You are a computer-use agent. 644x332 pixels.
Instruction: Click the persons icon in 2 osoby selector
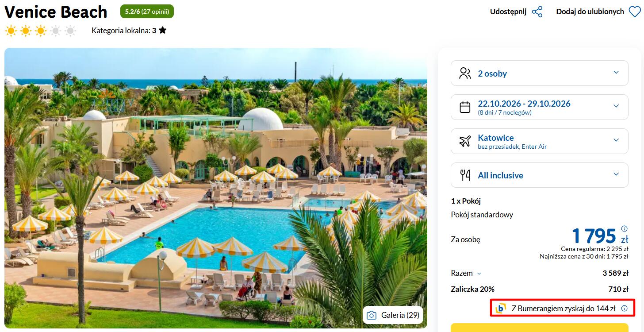[x=465, y=73]
